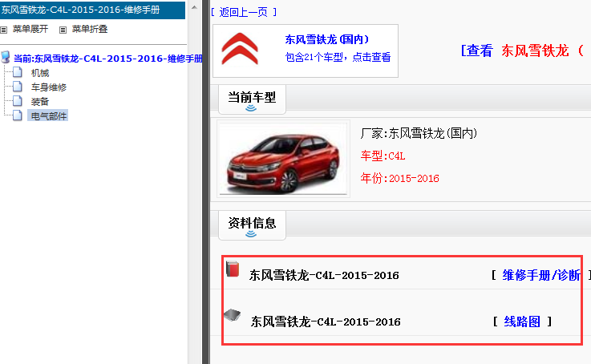This screenshot has width=591, height=364.
Task: Click the [查看 东风雪铁龙 link at right
Action: (x=522, y=51)
